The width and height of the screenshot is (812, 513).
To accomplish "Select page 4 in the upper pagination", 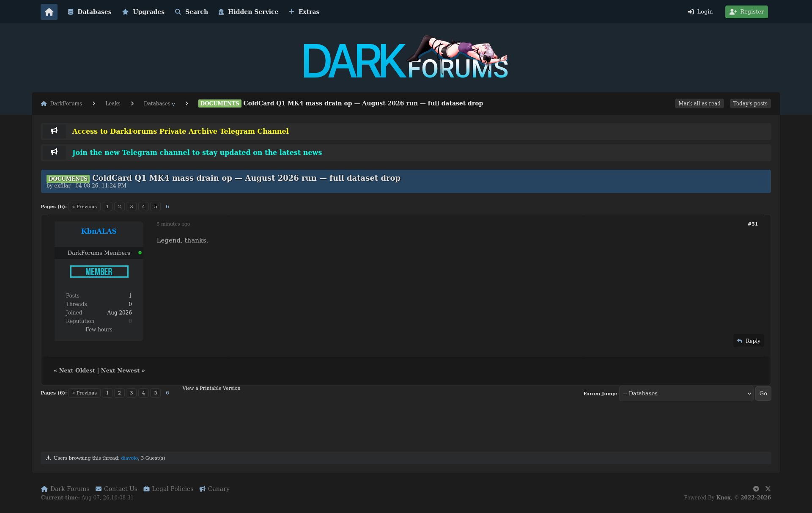I will tap(143, 207).
